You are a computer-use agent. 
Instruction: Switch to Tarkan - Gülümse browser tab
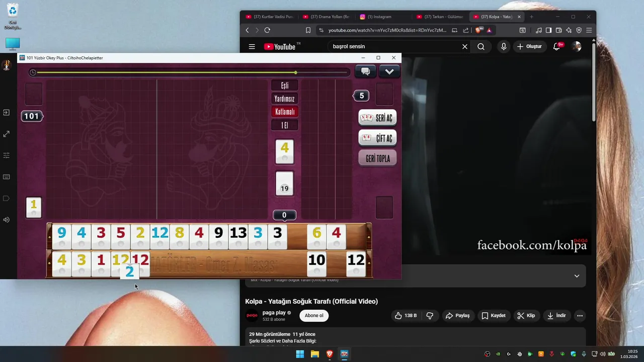440,17
